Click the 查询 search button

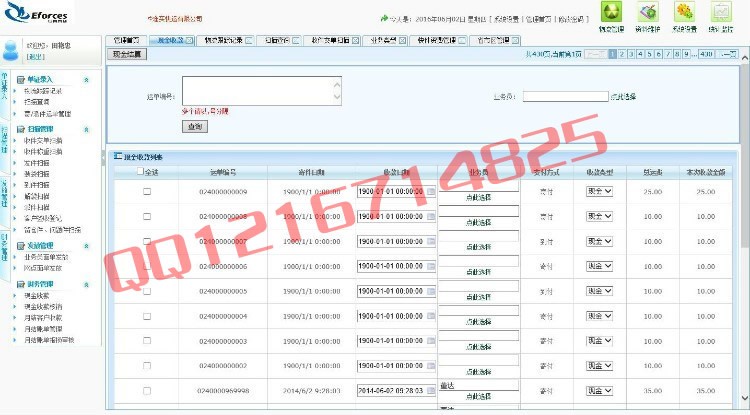point(195,127)
